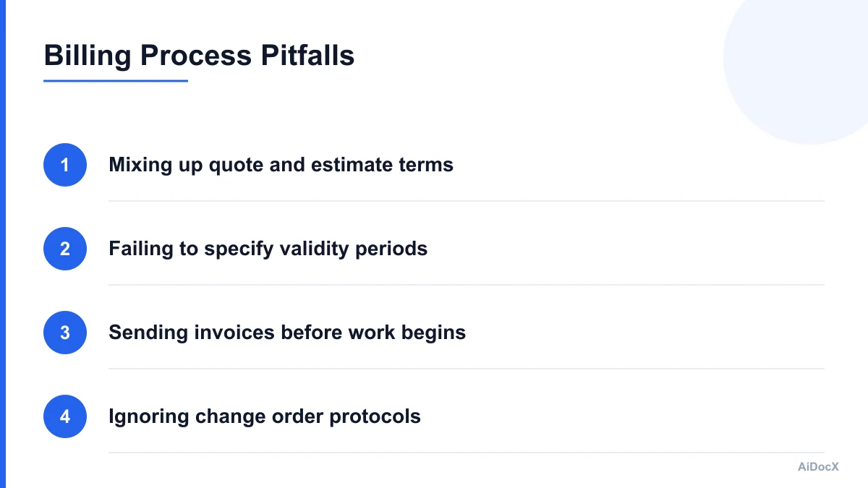The height and width of the screenshot is (488, 868).
Task: Click the blue number 3 circle
Action: [65, 333]
